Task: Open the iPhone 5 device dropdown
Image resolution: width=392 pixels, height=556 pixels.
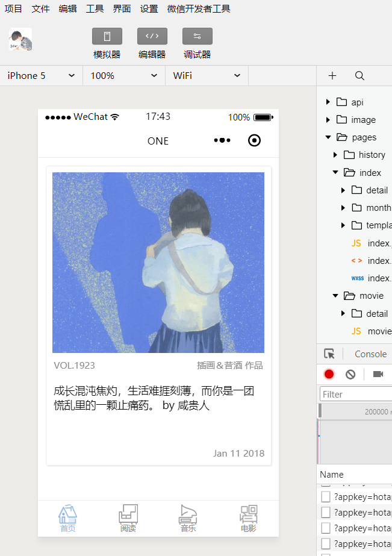Action: (41, 75)
